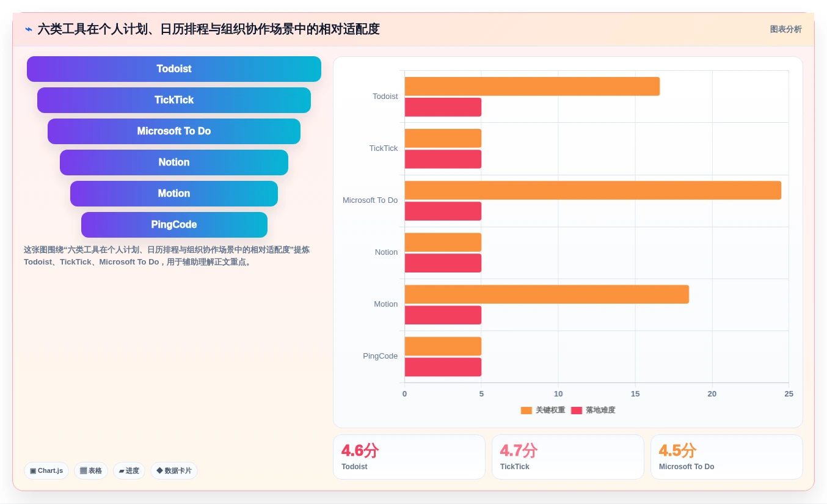The image size is (827, 504).
Task: Click the x-axis value 25
Action: [789, 394]
